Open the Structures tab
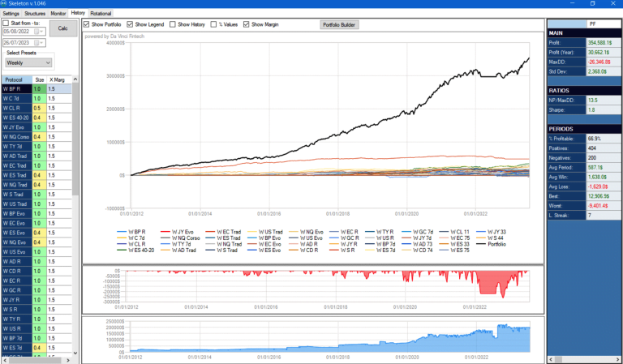The height and width of the screenshot is (364, 623). (x=35, y=14)
